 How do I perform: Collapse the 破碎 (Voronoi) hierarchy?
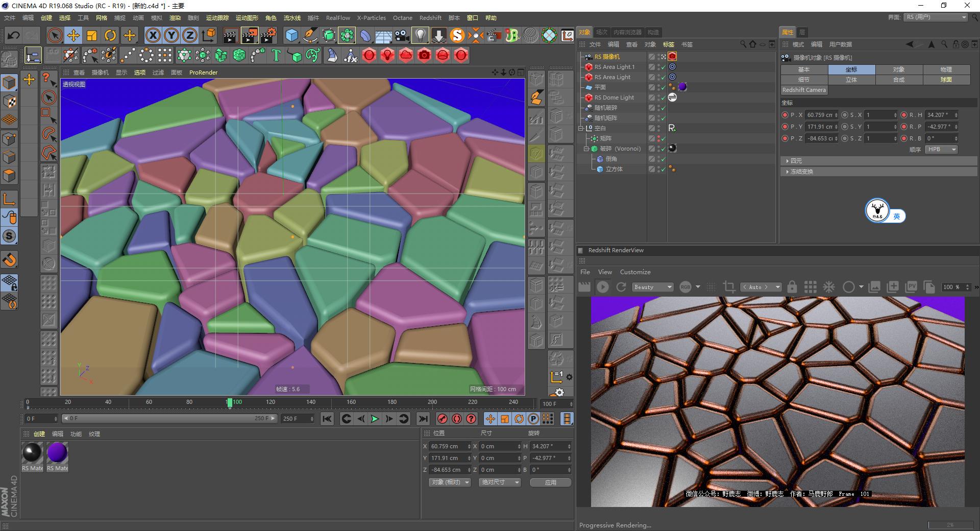586,149
